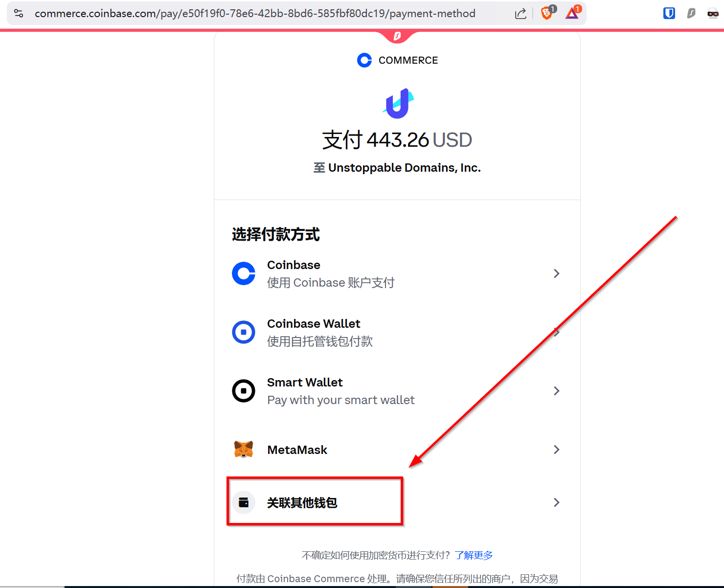Viewport: 724px width, 588px height.
Task: Click the Unstoppable Domains merchant logo
Action: [398, 103]
